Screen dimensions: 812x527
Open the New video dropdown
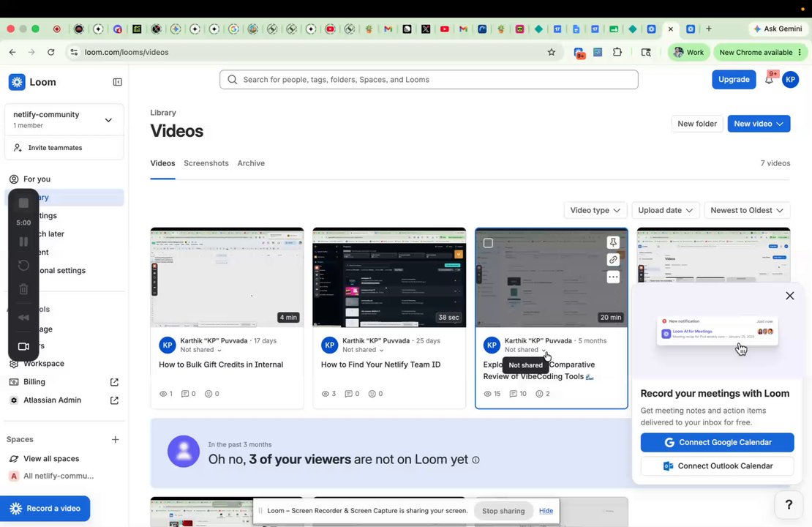coord(759,123)
